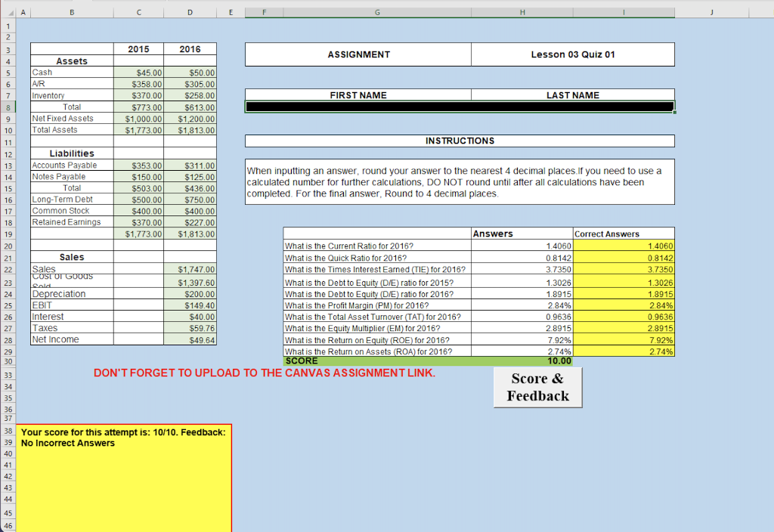The width and height of the screenshot is (774, 532).
Task: Select column header D
Action: [190, 11]
